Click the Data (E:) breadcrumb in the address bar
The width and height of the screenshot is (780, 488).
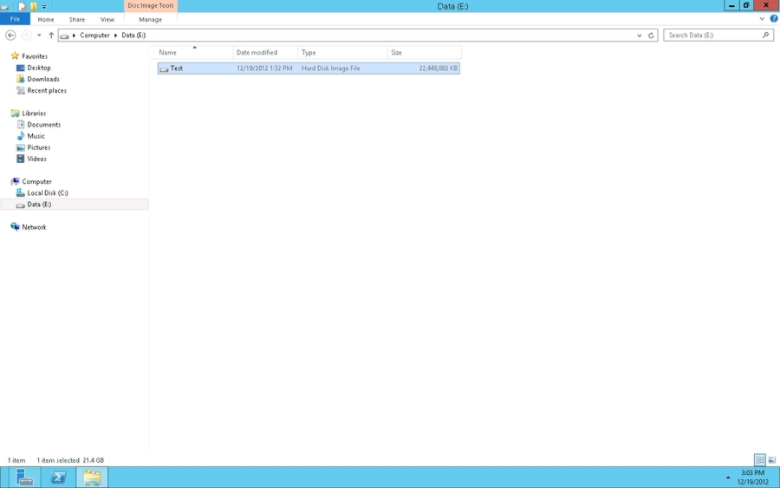coord(133,35)
